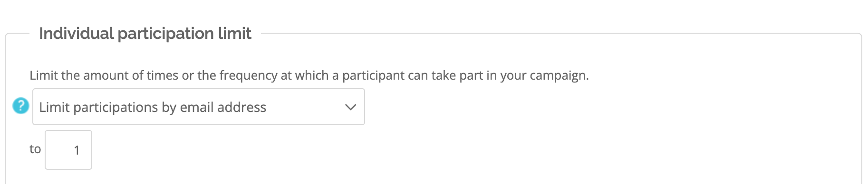
Task: Show help for the participation limit setting
Action: click(x=21, y=106)
